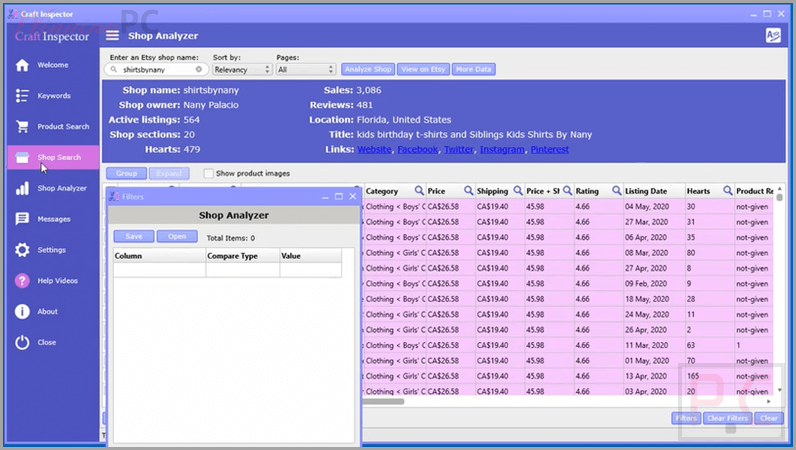Open the Settings gear icon
The width and height of the screenshot is (796, 450).
[22, 250]
